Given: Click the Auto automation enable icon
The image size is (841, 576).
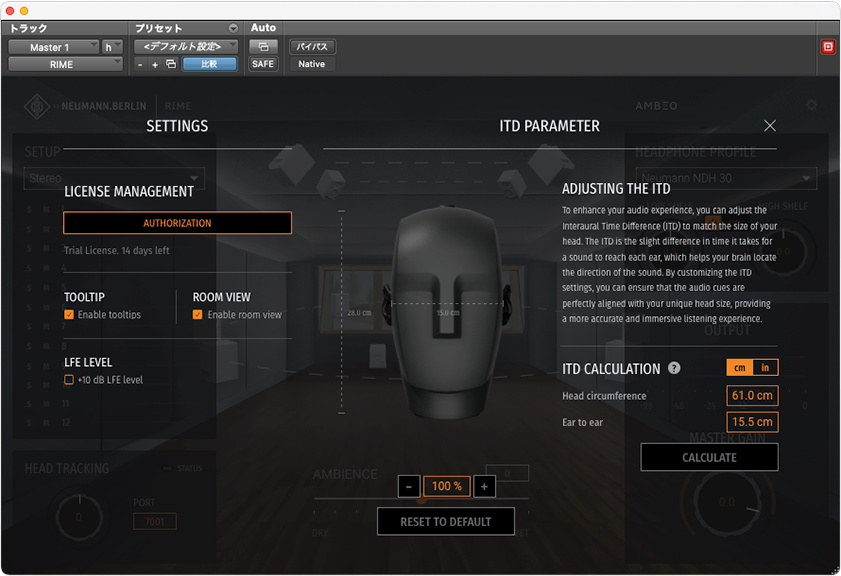Looking at the screenshot, I should coord(263,46).
